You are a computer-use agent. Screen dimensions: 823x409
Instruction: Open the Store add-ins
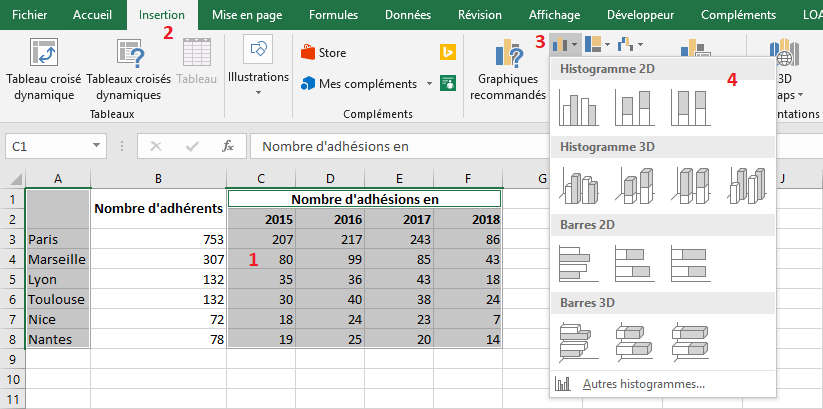coord(323,53)
